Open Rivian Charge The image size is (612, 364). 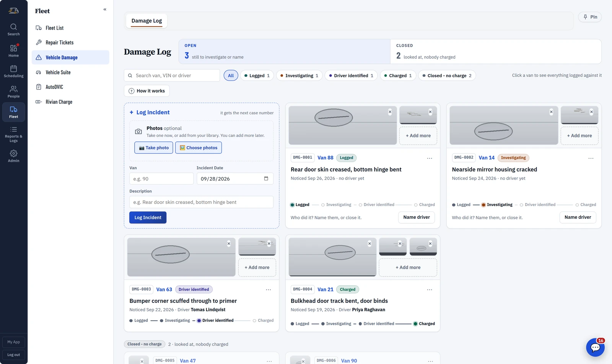[70, 102]
